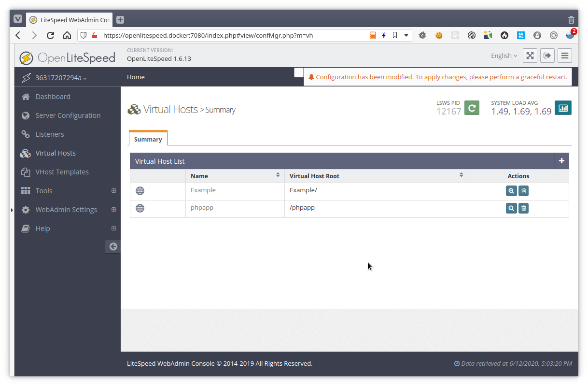Viewport: 588px width, 386px height.
Task: Expand WebAdmin Settings in the sidebar
Action: pos(114,209)
